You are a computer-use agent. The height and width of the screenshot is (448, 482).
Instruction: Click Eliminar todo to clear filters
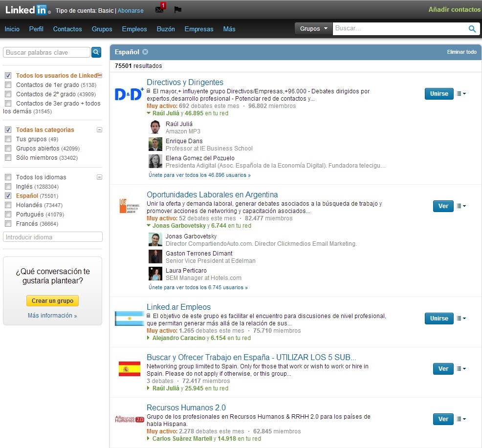click(461, 52)
